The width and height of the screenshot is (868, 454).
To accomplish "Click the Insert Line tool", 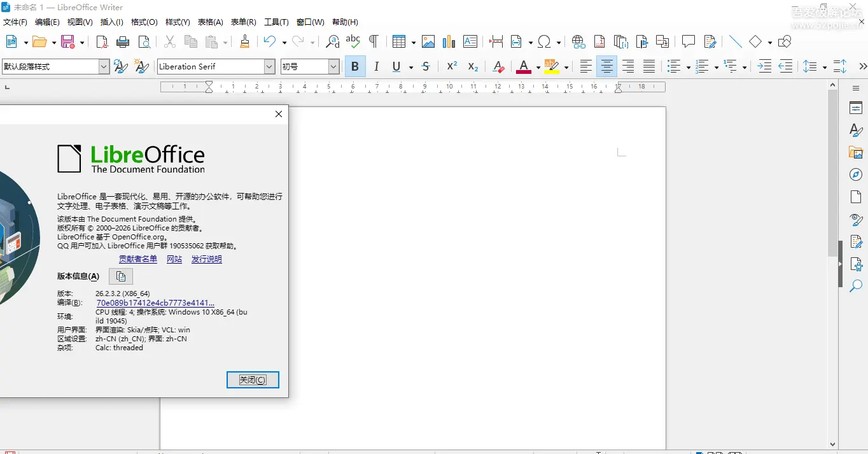I will (736, 42).
